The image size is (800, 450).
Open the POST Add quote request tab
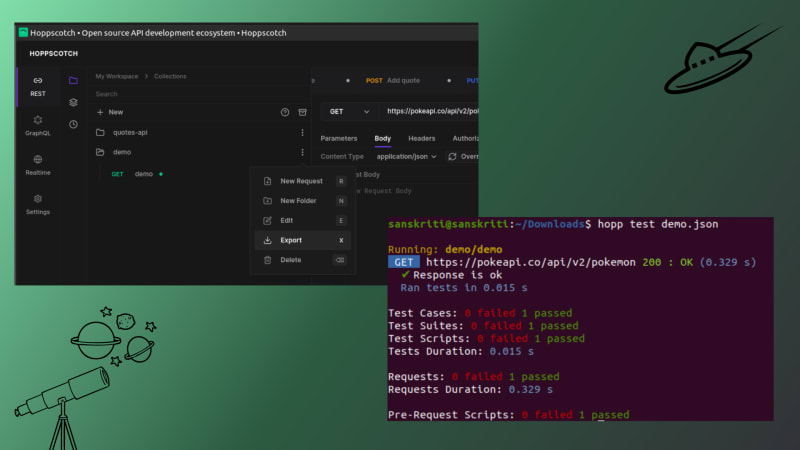393,81
